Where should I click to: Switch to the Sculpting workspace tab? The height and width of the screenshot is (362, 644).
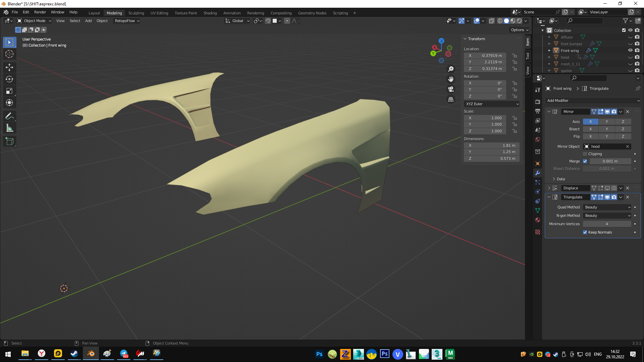point(136,13)
